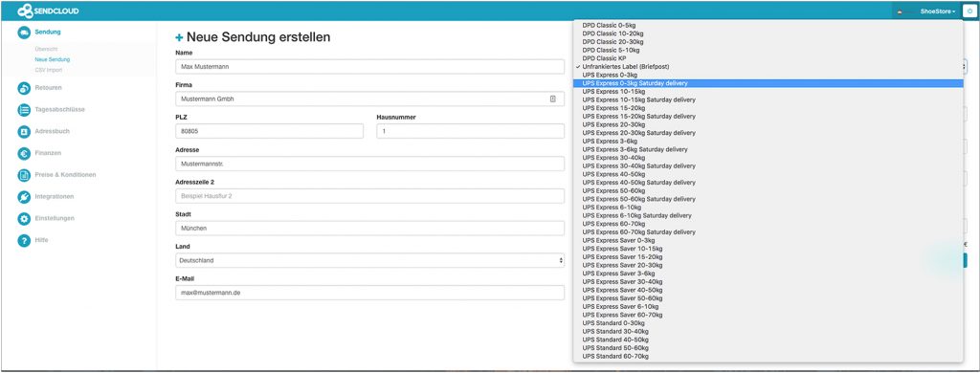
Task: Select UPS Express 50-60kg option
Action: [768, 190]
